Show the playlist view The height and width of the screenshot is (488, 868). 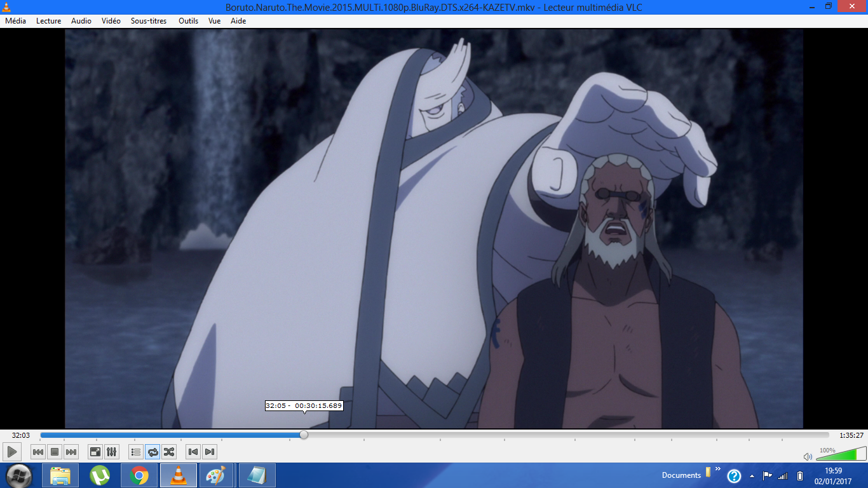136,452
